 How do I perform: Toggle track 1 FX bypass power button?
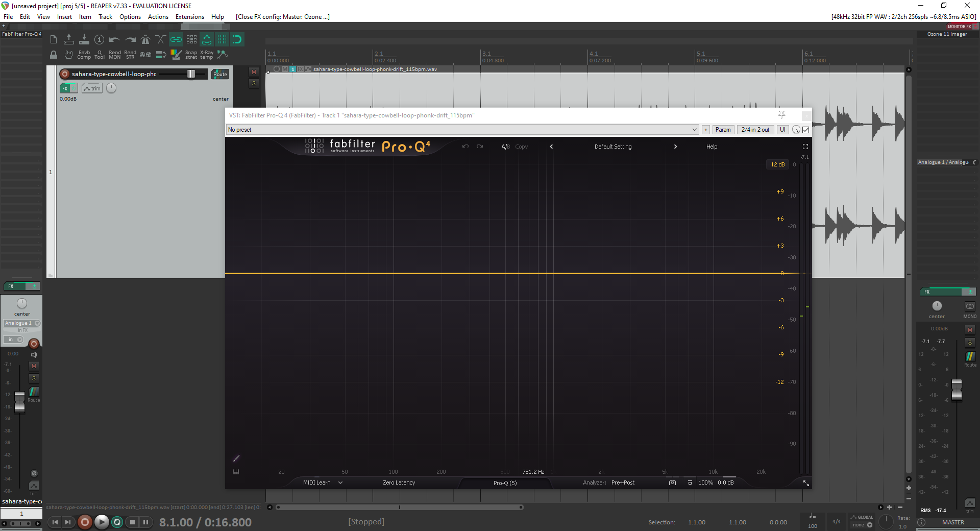tap(74, 88)
